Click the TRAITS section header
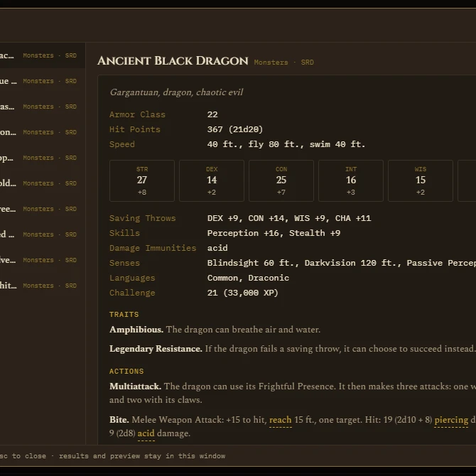476x476 pixels. pyautogui.click(x=124, y=315)
